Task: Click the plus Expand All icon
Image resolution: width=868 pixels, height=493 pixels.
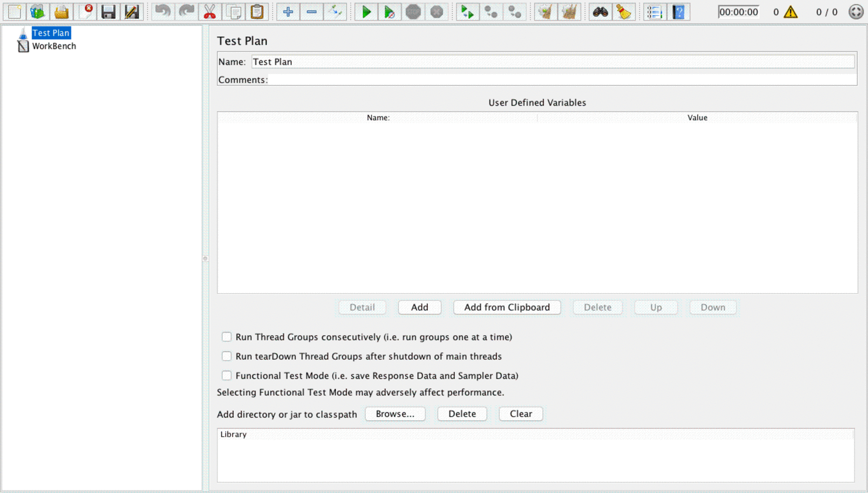Action: (288, 12)
